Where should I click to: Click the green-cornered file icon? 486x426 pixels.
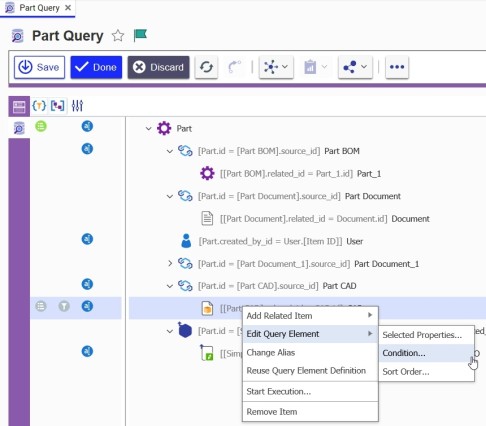pos(207,353)
